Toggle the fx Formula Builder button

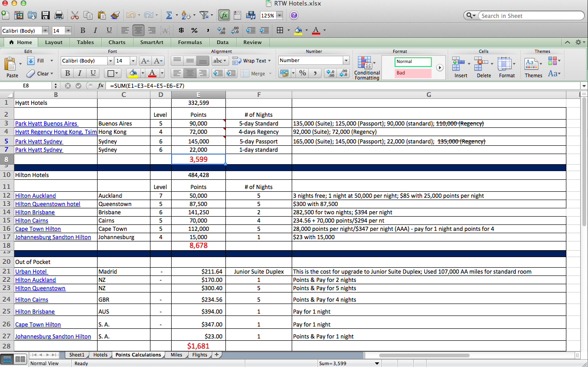pyautogui.click(x=224, y=16)
